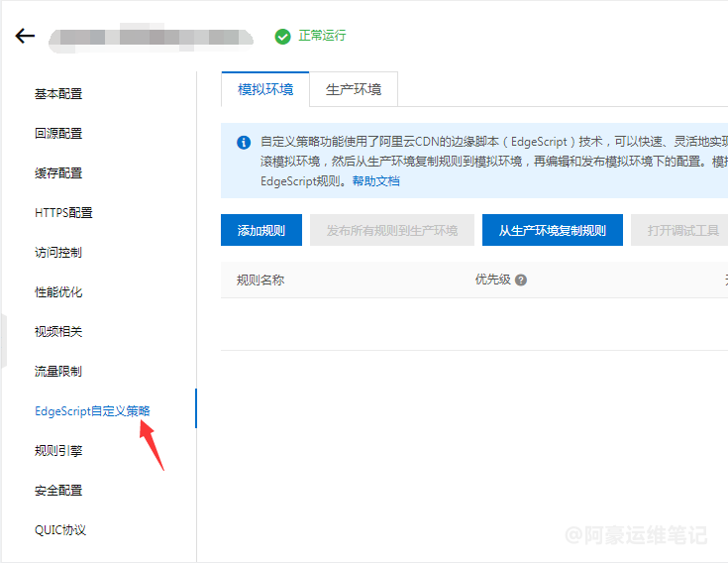
Task: Click 发布所有规则到生产环境 button
Action: tap(391, 230)
